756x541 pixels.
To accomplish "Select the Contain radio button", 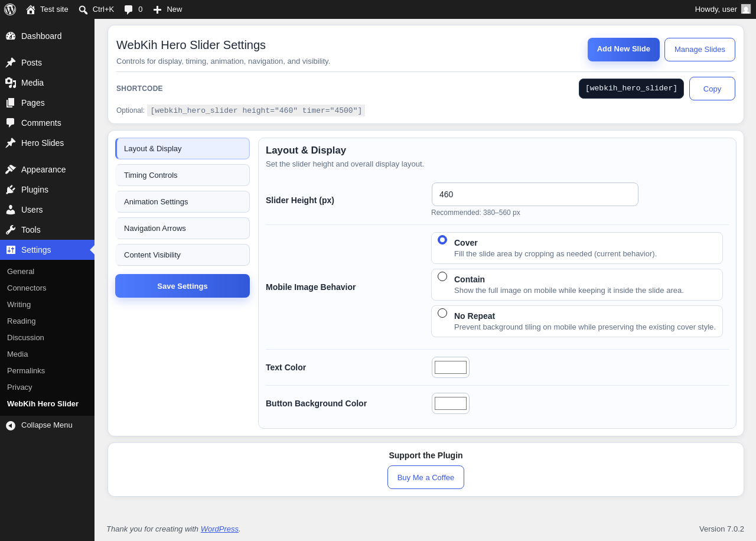I will coord(442,276).
